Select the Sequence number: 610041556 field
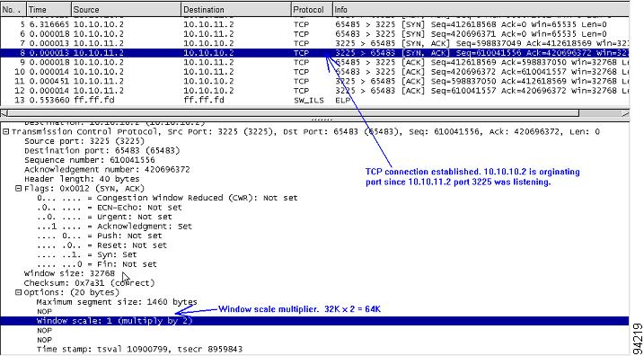 tap(89, 160)
